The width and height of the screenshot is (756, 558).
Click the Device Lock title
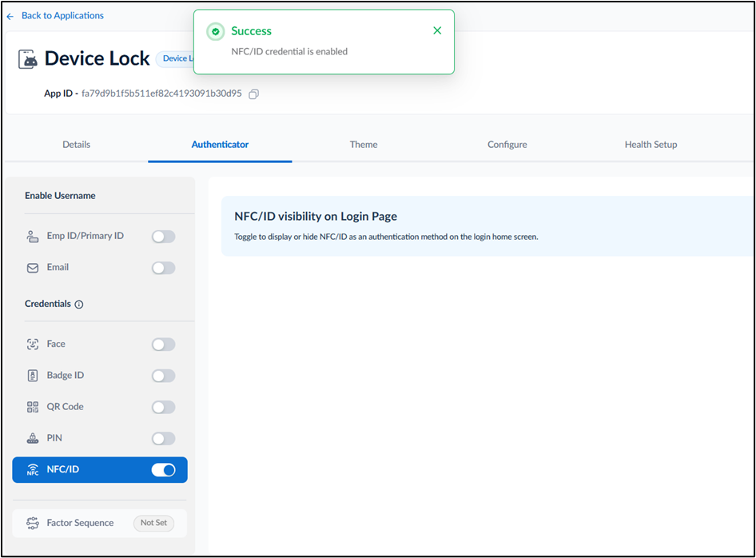(97, 58)
